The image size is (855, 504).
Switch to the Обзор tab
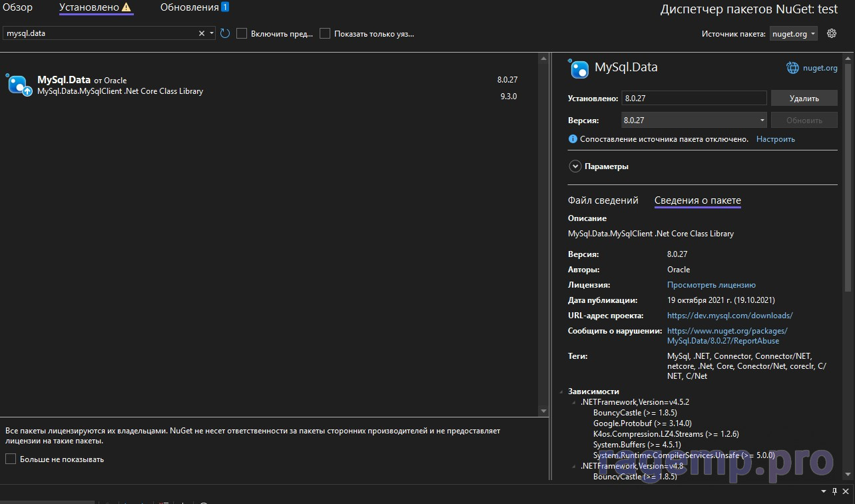(x=17, y=7)
